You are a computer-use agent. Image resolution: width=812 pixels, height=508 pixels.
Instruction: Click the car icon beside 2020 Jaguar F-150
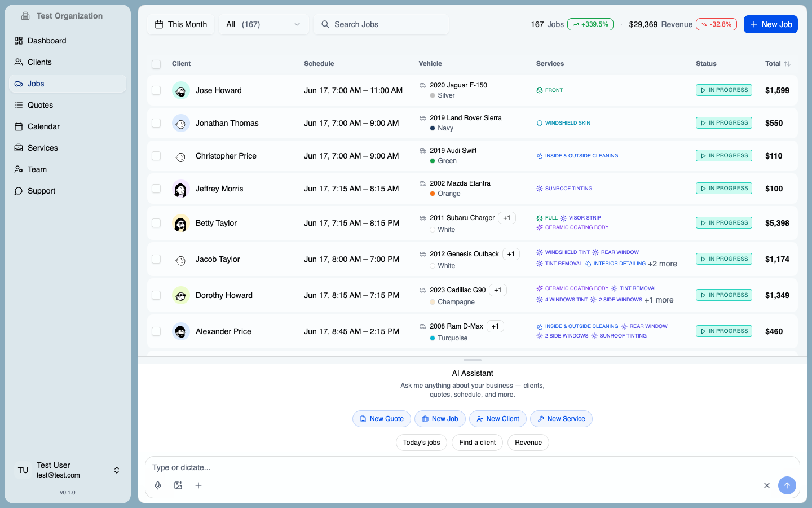(423, 85)
